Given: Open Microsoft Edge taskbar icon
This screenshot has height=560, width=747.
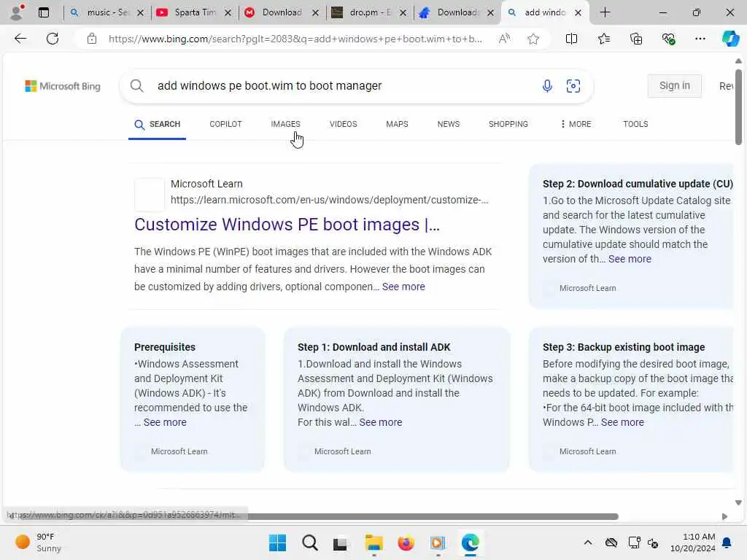Looking at the screenshot, I should pyautogui.click(x=470, y=542).
